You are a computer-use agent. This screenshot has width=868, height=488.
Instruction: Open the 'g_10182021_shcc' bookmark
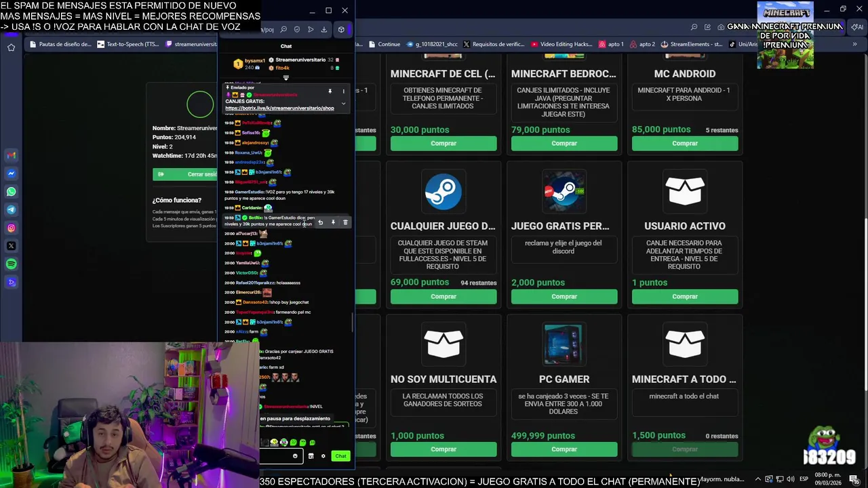(432, 44)
